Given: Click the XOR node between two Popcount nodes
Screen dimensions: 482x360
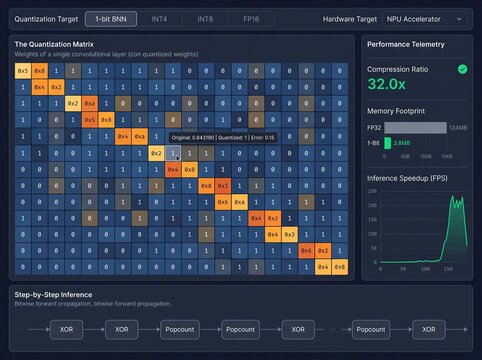Looking at the screenshot, I should 298,329.
